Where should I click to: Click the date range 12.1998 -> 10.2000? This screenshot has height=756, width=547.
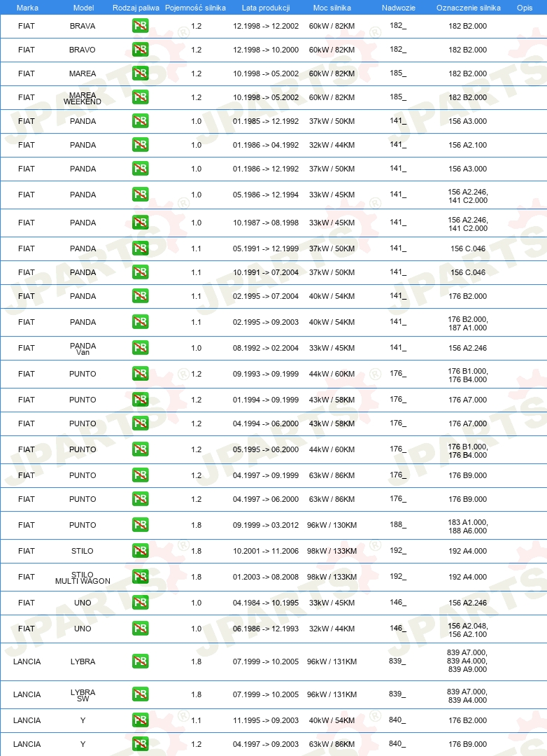266,50
